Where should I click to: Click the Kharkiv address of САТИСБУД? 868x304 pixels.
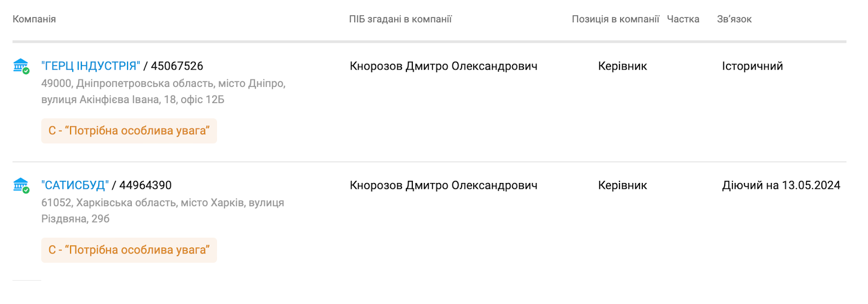162,211
